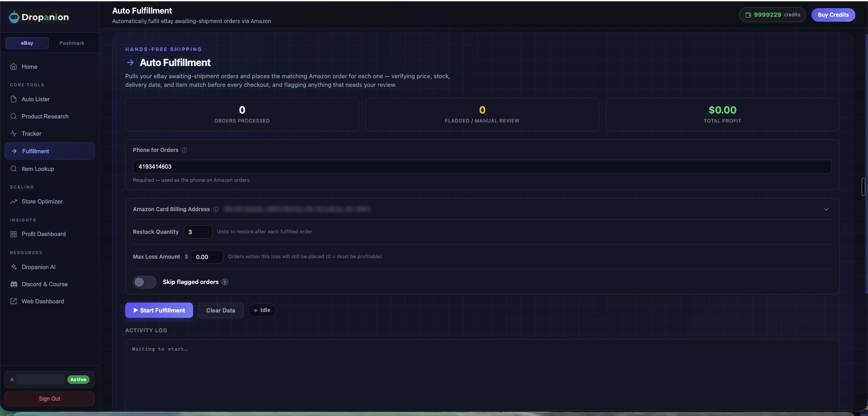Viewport: 868px width, 416px height.
Task: Select Fulfillment in the sidebar
Action: (49, 151)
